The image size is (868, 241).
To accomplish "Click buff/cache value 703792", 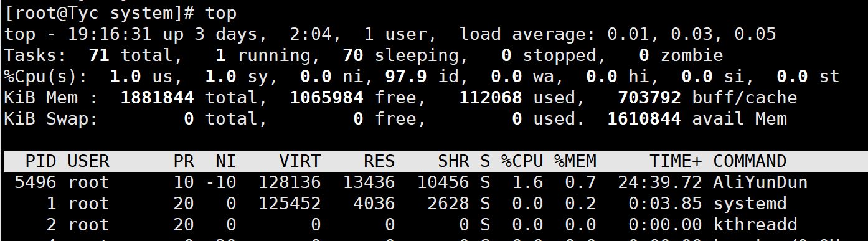I will [x=649, y=98].
